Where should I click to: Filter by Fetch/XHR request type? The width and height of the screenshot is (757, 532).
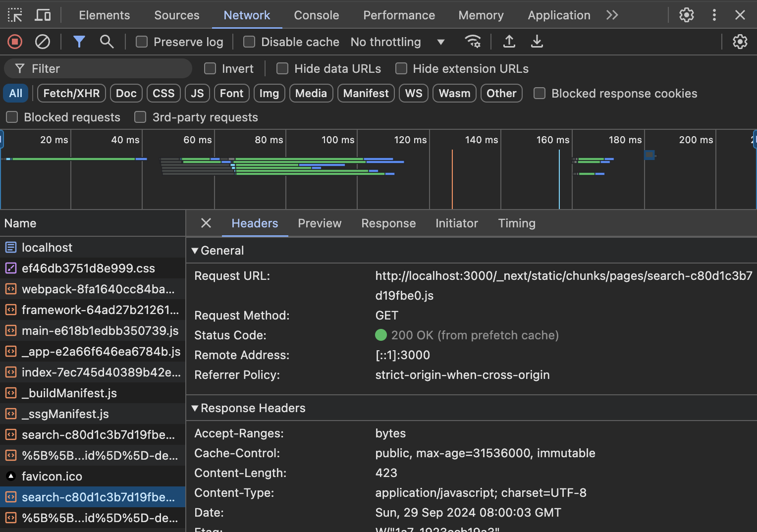71,94
